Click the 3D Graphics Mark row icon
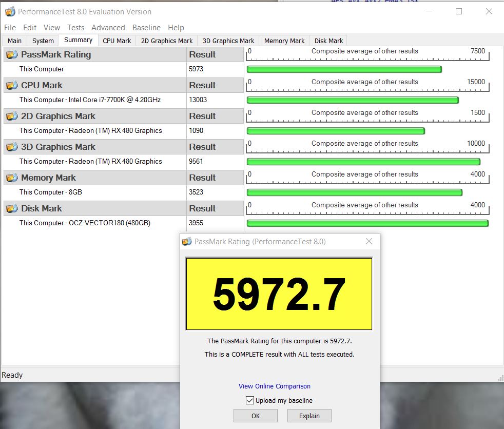Image resolution: width=504 pixels, height=429 pixels. (x=11, y=147)
